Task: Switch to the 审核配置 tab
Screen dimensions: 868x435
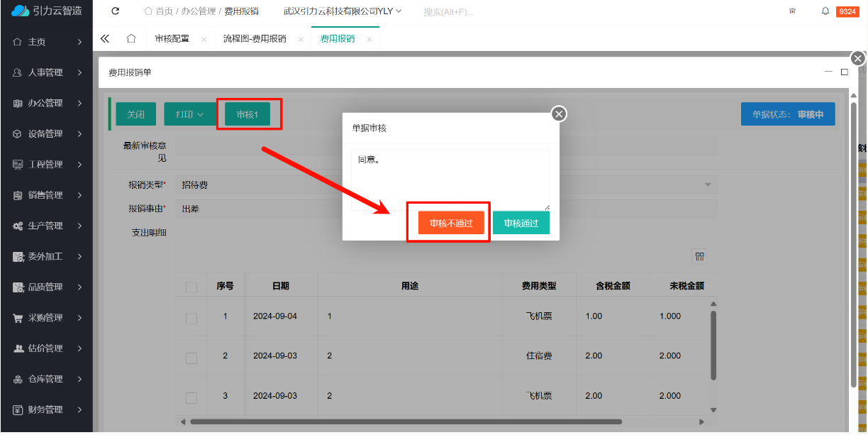Action: [172, 39]
